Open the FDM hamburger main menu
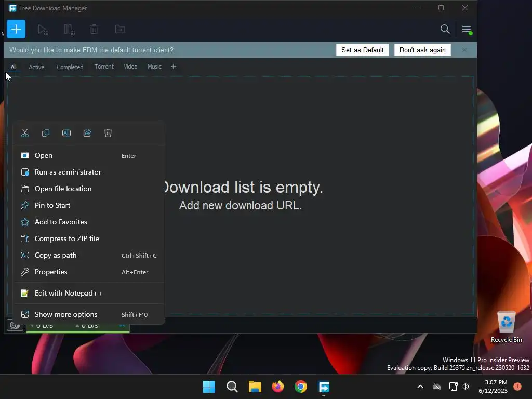Viewport: 532px width, 399px height. point(467,30)
